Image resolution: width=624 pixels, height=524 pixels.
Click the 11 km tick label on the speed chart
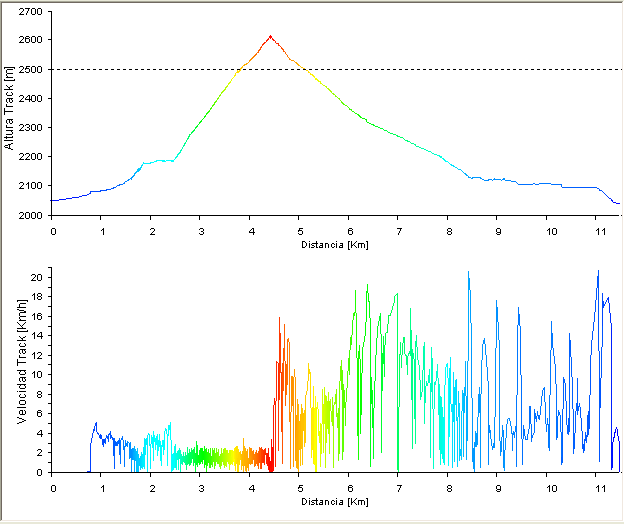click(601, 489)
